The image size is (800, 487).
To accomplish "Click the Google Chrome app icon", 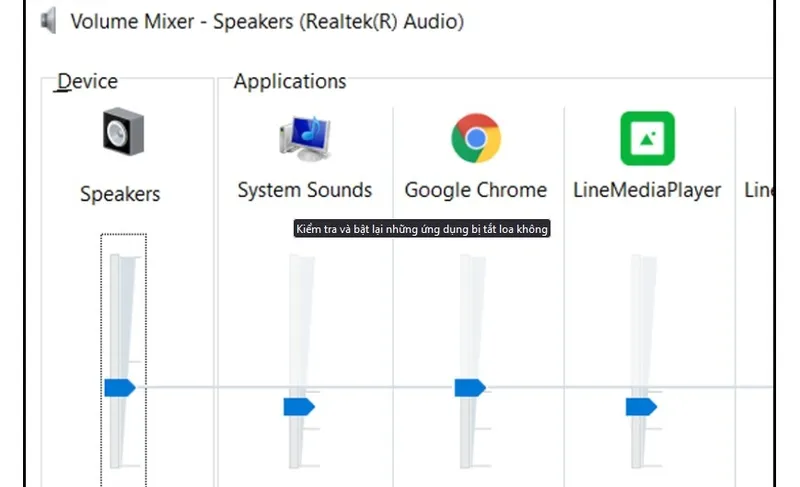I will point(475,137).
